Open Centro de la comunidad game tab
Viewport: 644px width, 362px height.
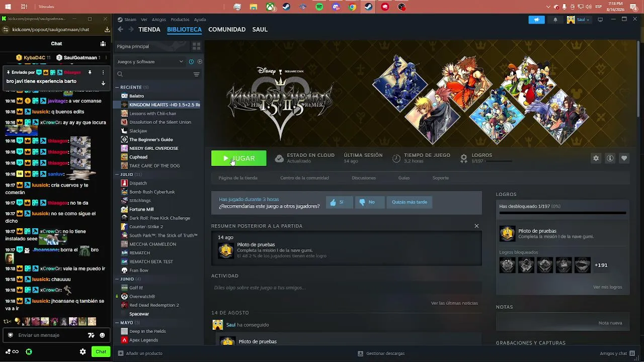pos(304,177)
